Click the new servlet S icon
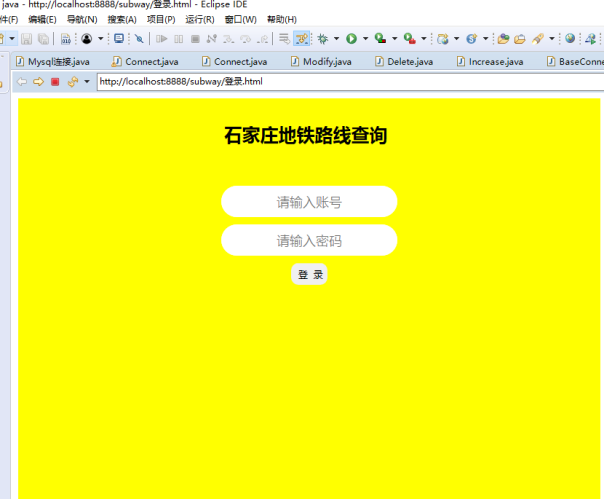605x499 pixels. (x=471, y=39)
